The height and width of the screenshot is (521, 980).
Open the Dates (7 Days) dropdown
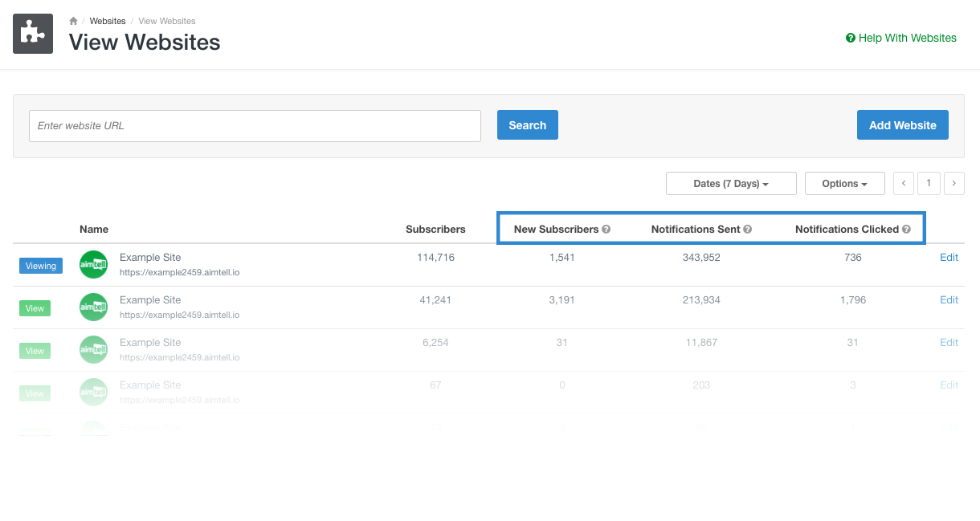730,184
